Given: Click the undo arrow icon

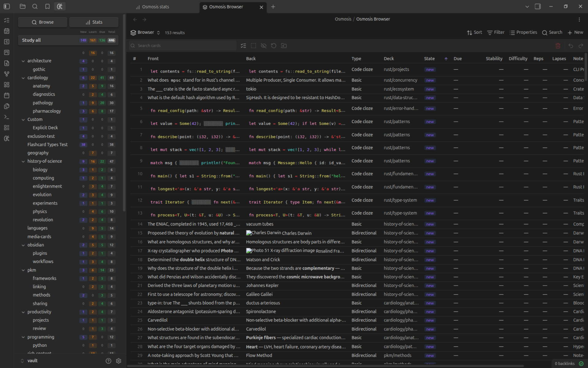Looking at the screenshot, I should (x=571, y=46).
